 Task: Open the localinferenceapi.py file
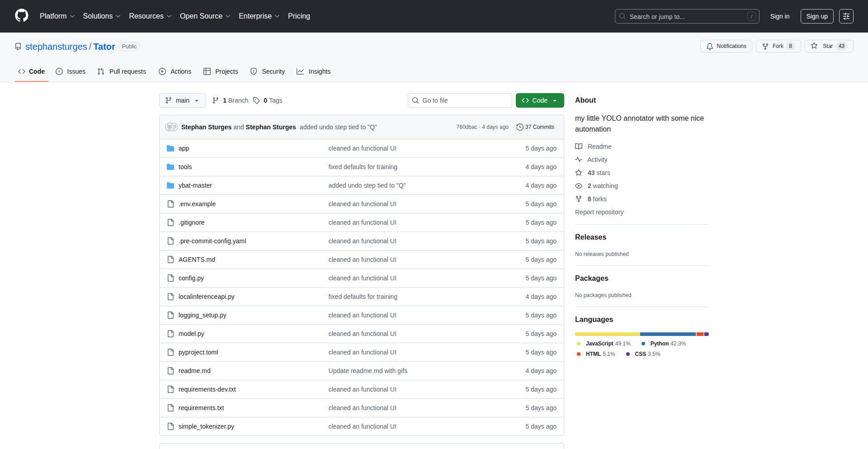click(x=206, y=297)
